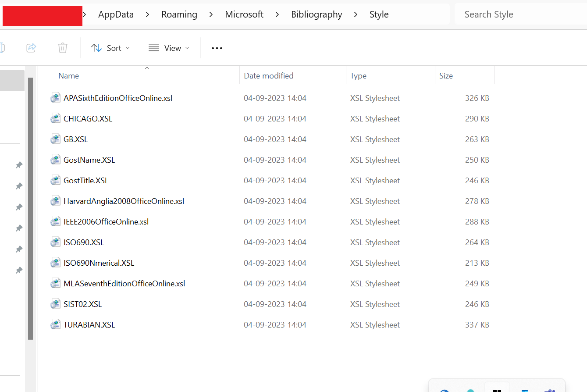Viewport: 587px width, 392px height.
Task: Select the GostTitle.XSL file icon
Action: (x=55, y=181)
